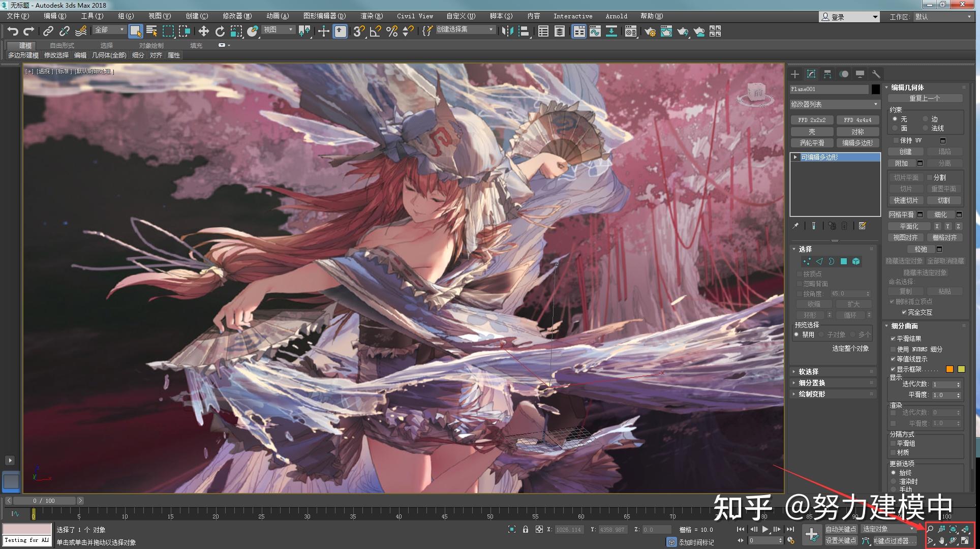The width and height of the screenshot is (980, 549).
Task: Click the 快速切片 button
Action: [x=906, y=200]
